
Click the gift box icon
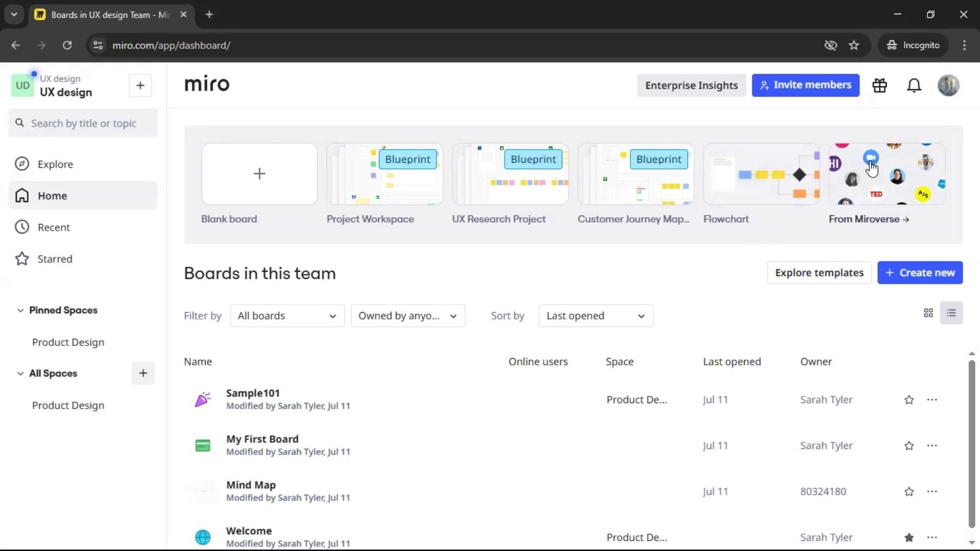[879, 85]
